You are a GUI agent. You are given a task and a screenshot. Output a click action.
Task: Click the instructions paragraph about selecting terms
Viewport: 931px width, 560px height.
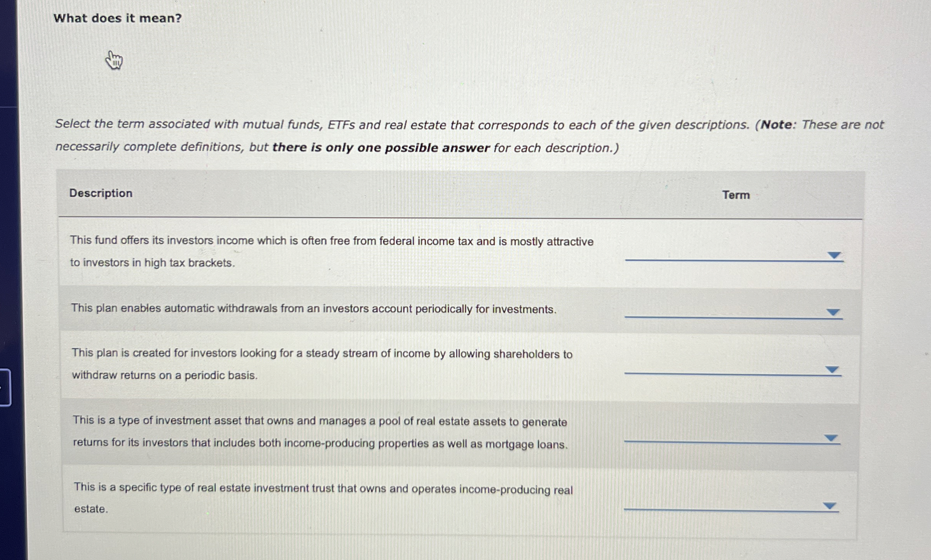(465, 135)
